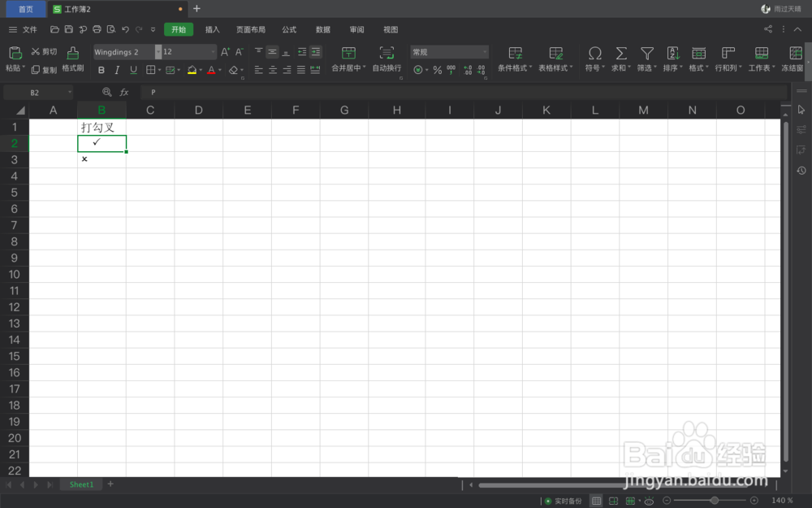Screen dimensions: 812x508
Task: Click the Copy (复制) button
Action: [x=44, y=69]
